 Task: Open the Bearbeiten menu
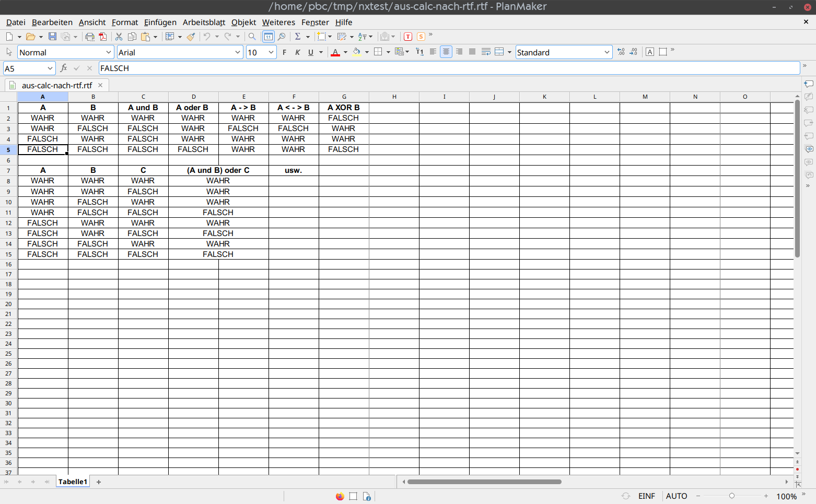coord(52,22)
